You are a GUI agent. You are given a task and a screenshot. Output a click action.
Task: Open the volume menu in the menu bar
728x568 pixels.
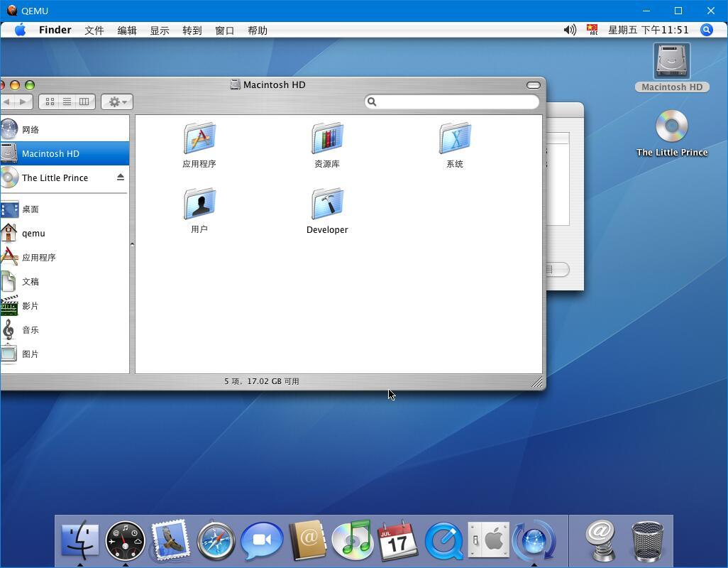coord(570,30)
